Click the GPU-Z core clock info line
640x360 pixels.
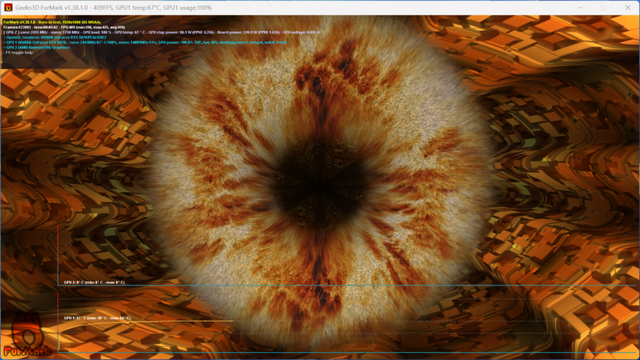pos(162,32)
